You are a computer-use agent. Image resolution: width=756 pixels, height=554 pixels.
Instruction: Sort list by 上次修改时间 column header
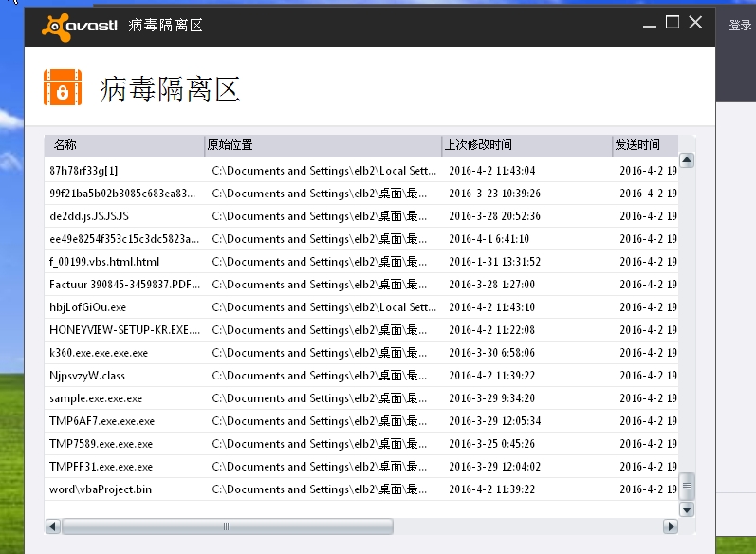pyautogui.click(x=526, y=145)
